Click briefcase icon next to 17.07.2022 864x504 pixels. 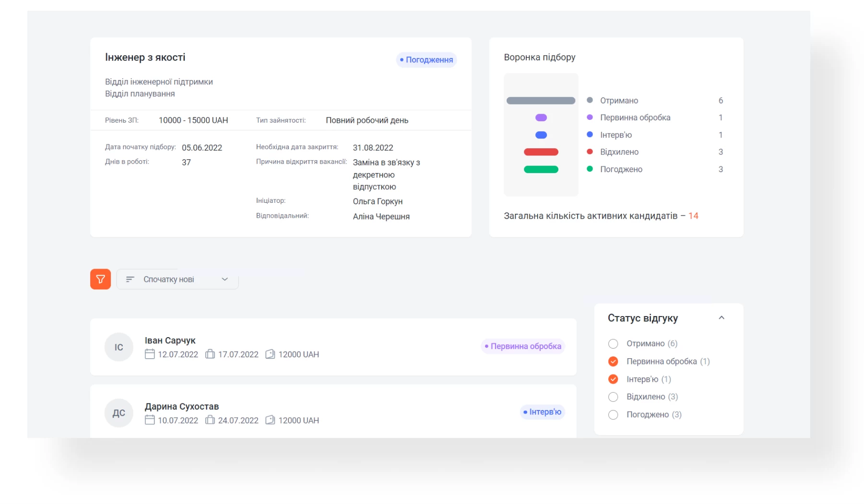pos(210,354)
